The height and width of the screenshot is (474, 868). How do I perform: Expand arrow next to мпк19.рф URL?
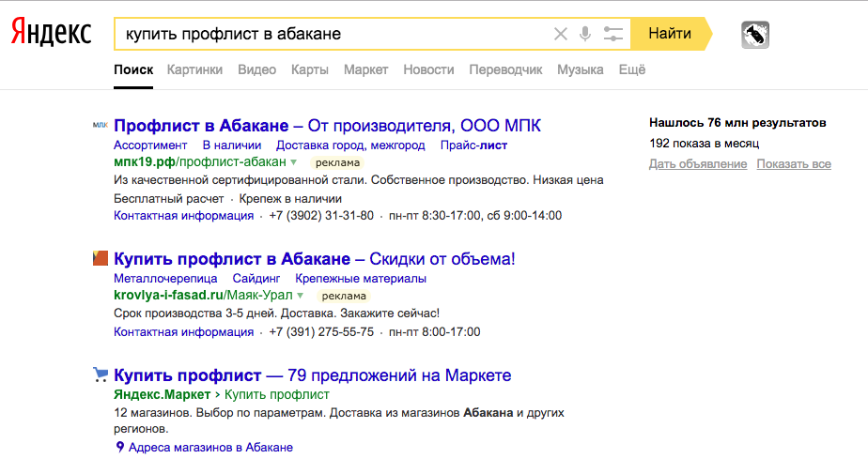point(294,162)
